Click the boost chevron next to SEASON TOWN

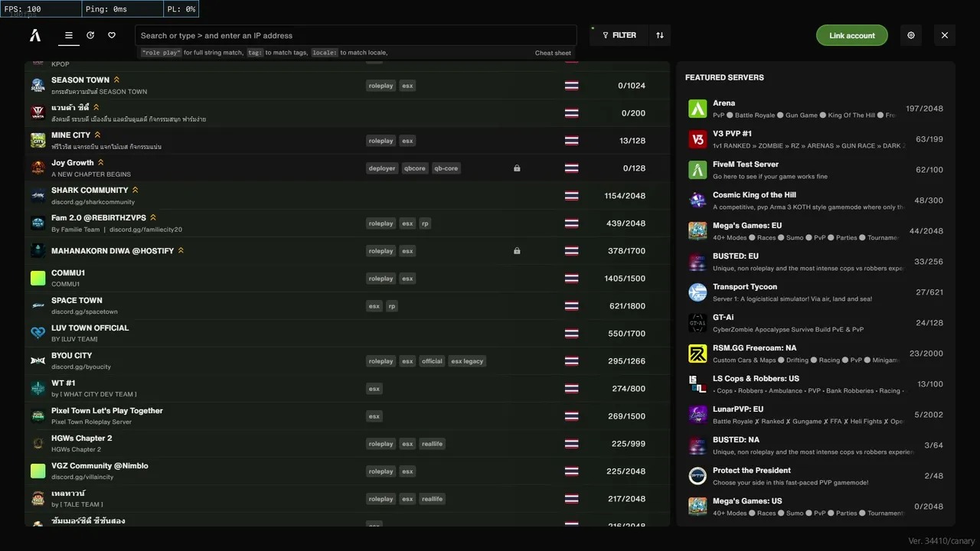click(116, 80)
